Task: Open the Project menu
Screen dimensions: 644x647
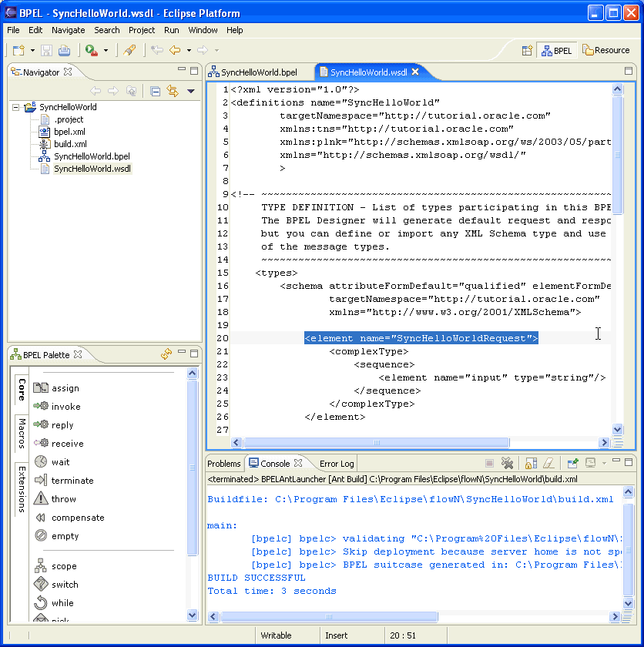Action: (x=142, y=30)
